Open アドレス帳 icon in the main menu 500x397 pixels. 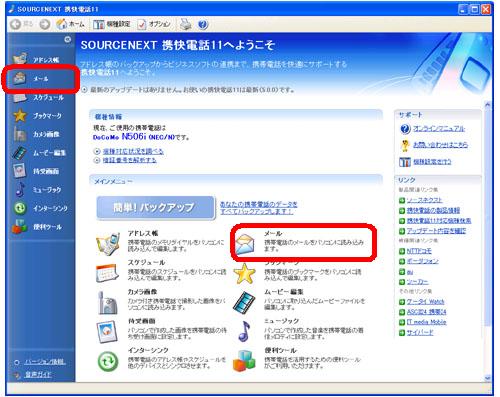click(x=108, y=244)
